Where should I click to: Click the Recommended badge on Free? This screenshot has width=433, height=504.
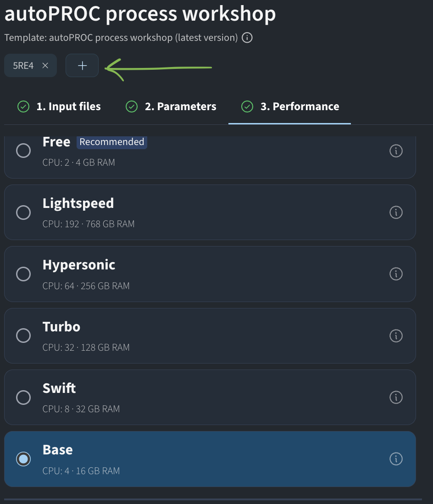(112, 142)
